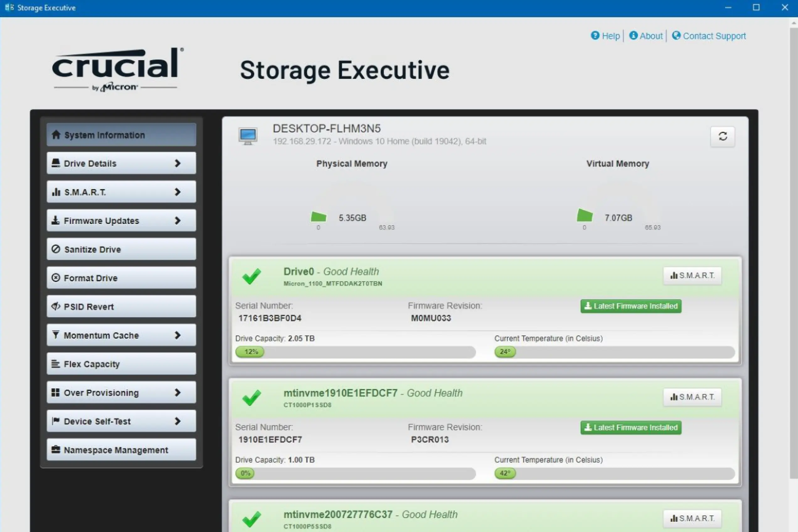
Task: Click the About info icon
Action: (x=633, y=36)
